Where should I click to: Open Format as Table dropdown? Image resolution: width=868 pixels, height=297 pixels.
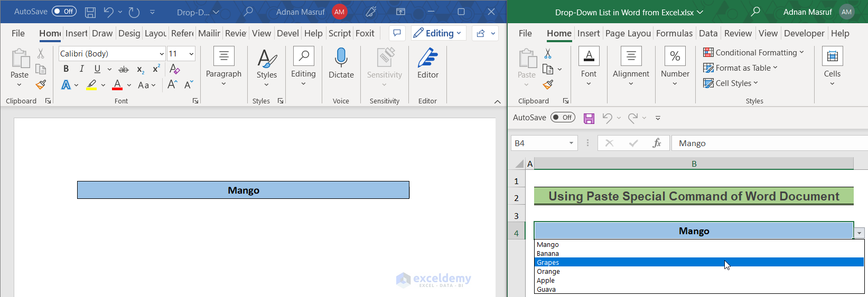pyautogui.click(x=740, y=68)
